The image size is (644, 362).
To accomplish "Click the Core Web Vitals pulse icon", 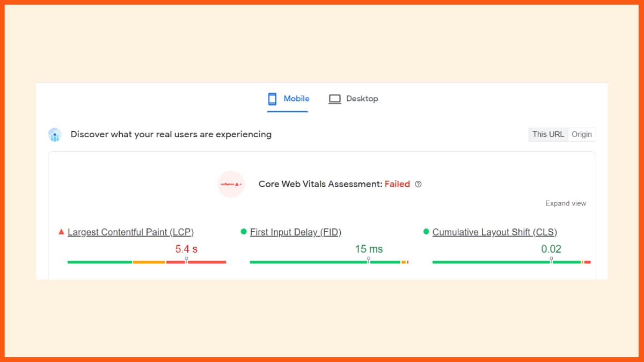I will [231, 184].
